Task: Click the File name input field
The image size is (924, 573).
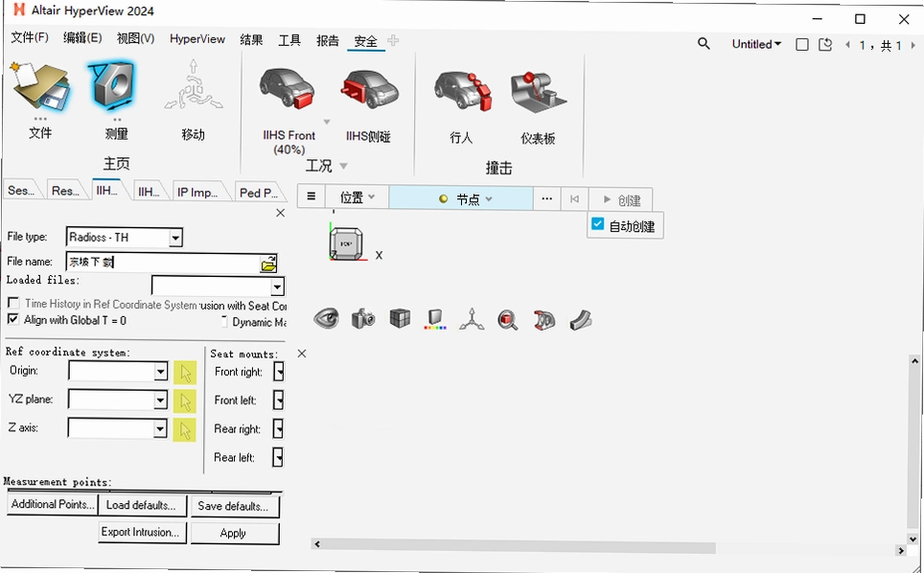Action: [x=163, y=262]
